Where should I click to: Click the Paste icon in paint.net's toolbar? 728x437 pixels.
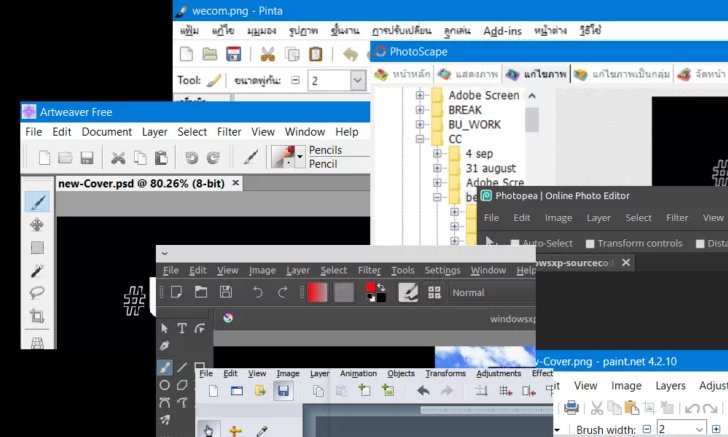(631, 408)
